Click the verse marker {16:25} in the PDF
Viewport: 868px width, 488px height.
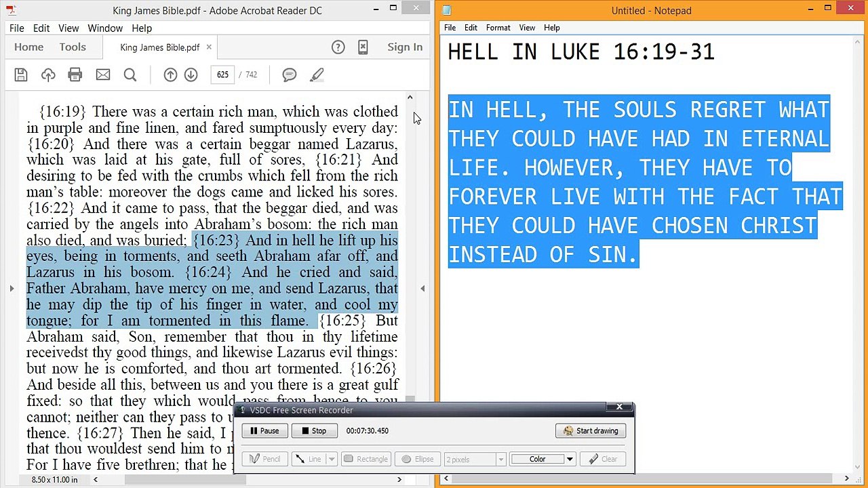(x=342, y=321)
